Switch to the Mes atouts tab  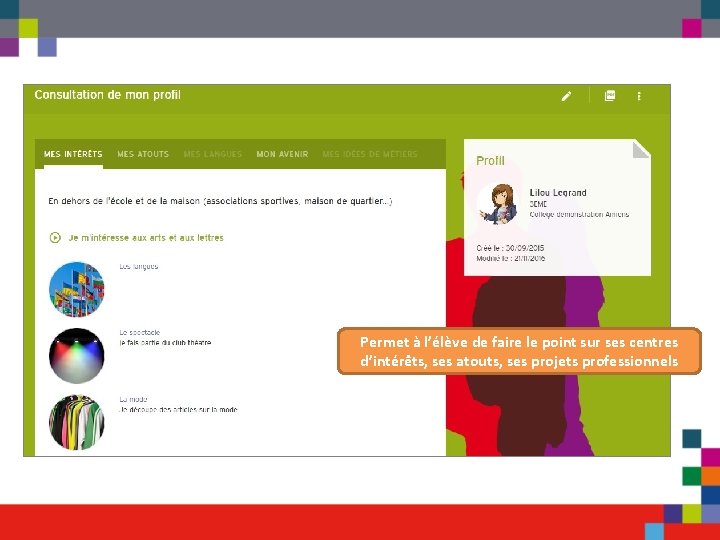[x=143, y=154]
